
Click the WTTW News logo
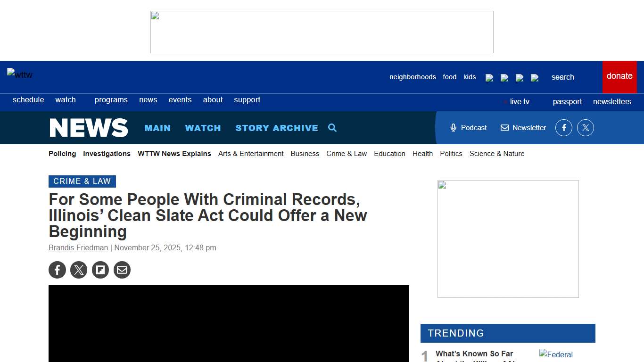tap(89, 127)
